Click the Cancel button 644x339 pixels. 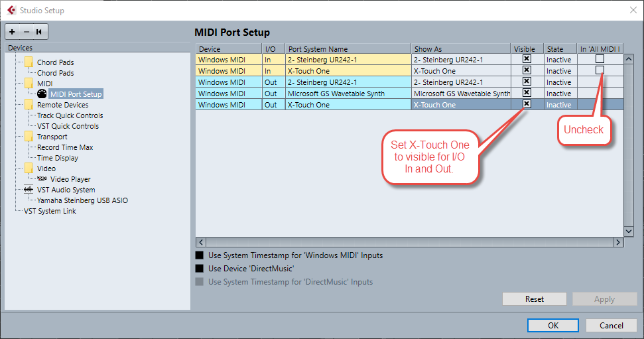point(612,326)
